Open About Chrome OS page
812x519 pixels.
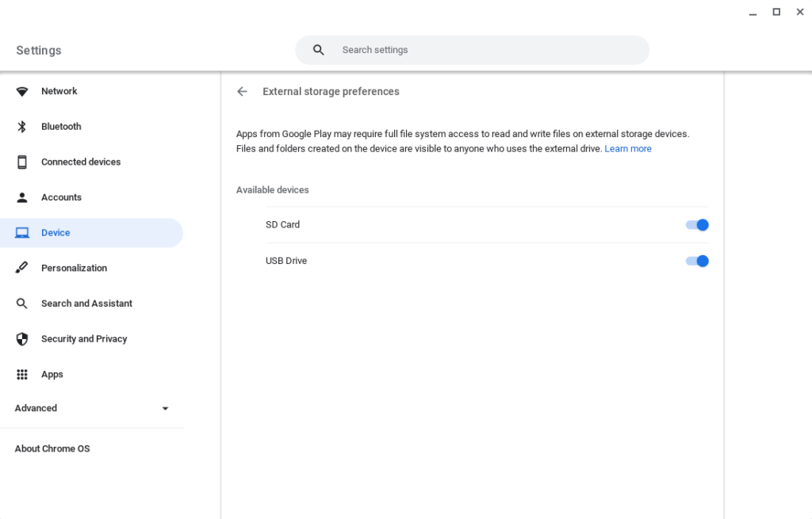pyautogui.click(x=52, y=448)
